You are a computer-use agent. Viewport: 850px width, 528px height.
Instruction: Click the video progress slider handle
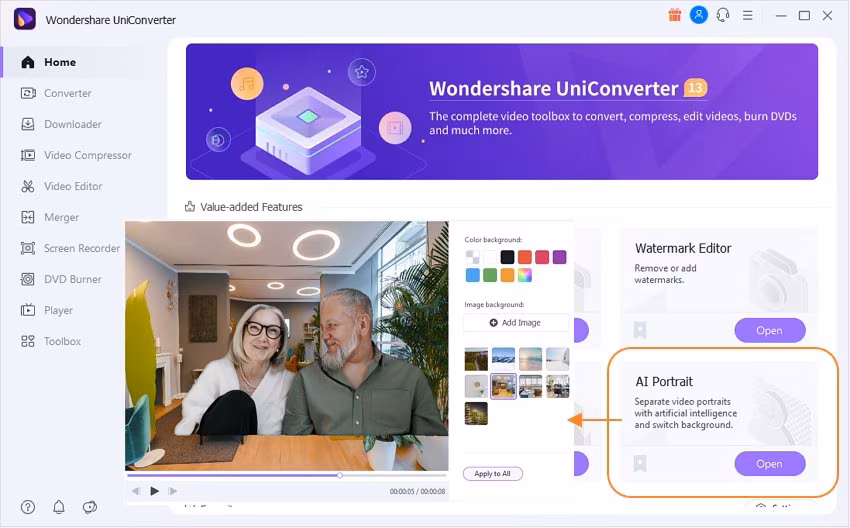coord(339,475)
